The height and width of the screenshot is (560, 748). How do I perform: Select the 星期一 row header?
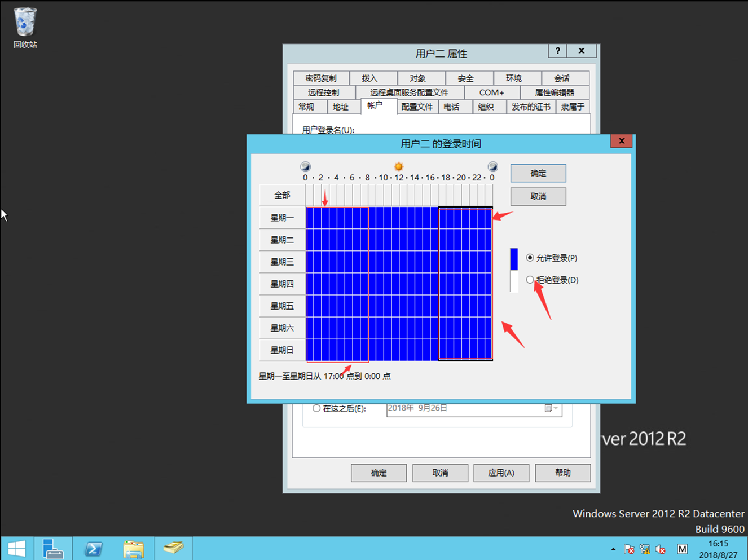coord(282,218)
